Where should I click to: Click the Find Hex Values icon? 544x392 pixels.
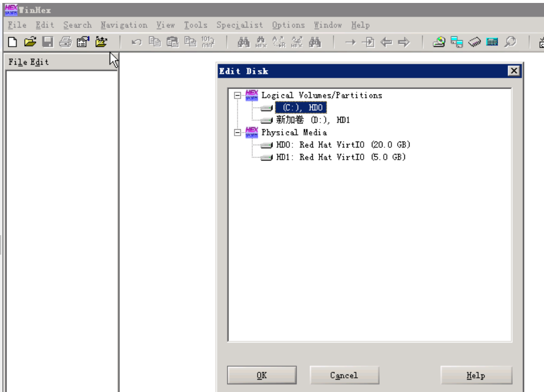pos(261,42)
